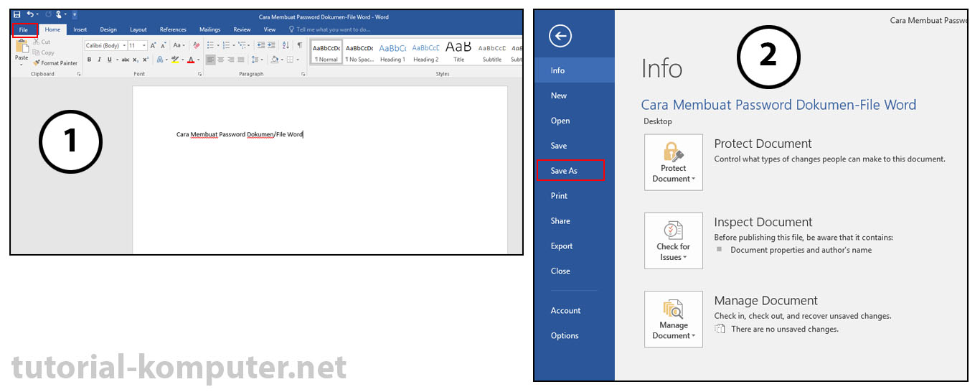The image size is (980, 392).
Task: Apply yellow text highlight color
Action: point(175,60)
